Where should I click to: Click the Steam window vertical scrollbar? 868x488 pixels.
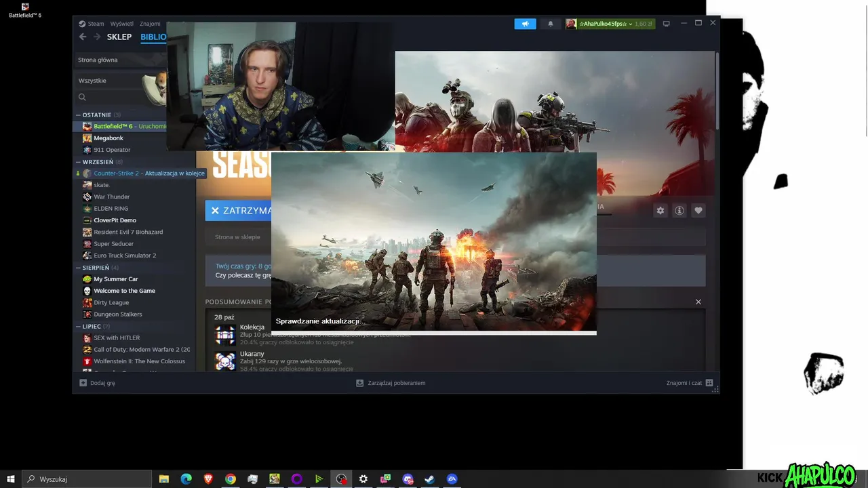pyautogui.click(x=717, y=91)
